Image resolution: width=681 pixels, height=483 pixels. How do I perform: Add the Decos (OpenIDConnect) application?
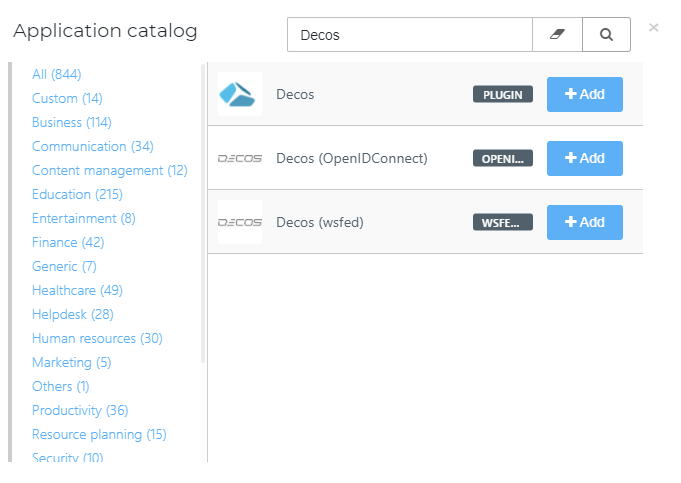585,158
